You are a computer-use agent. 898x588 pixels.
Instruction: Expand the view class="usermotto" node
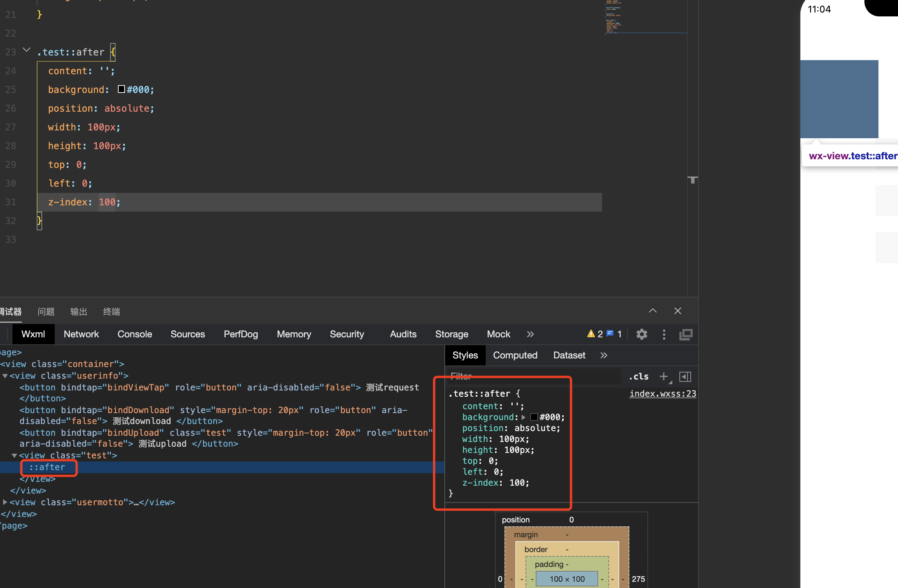pos(5,502)
